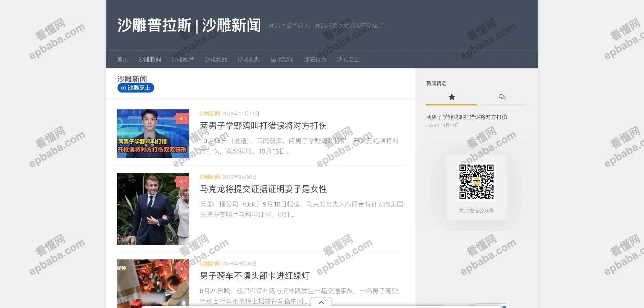The image size is (644, 308).
Task: Go to 首页 in the navigation bar
Action: (x=123, y=59)
